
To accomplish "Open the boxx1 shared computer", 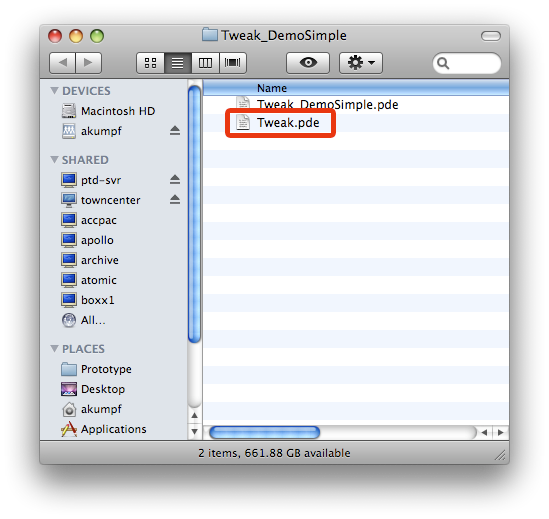I will (88, 300).
